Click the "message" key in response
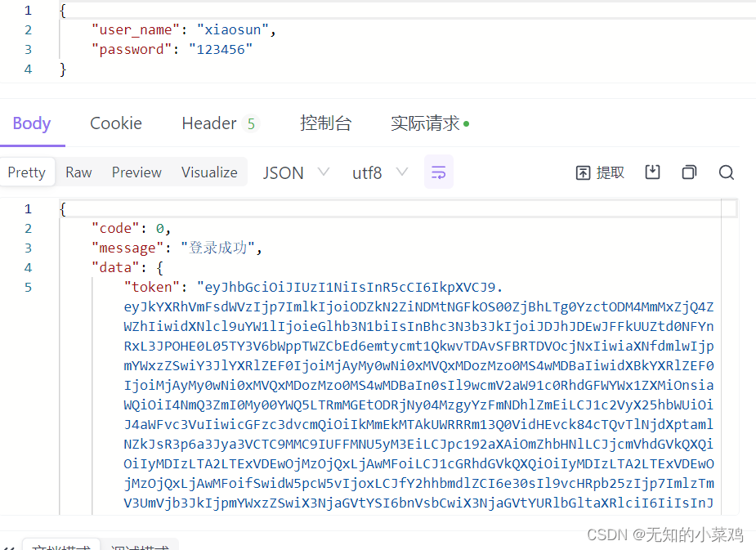756x550 pixels. (x=127, y=248)
